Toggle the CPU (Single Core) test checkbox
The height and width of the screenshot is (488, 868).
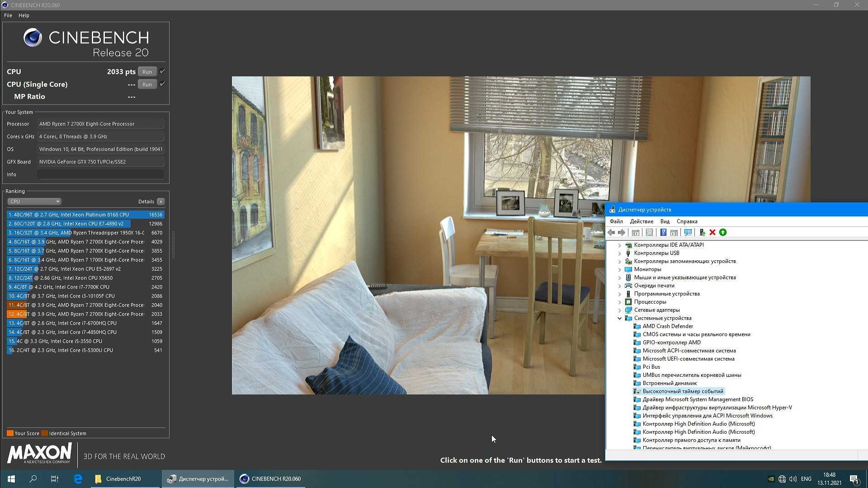(x=163, y=84)
